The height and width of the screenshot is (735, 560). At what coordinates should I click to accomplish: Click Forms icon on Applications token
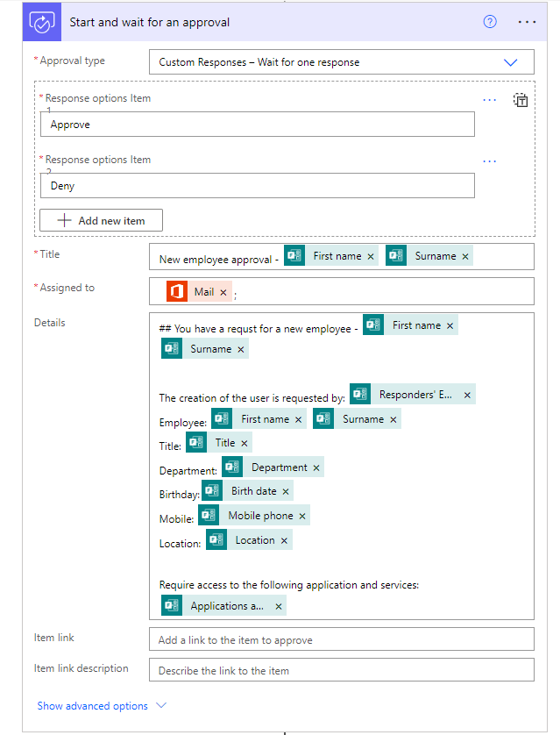pyautogui.click(x=172, y=605)
